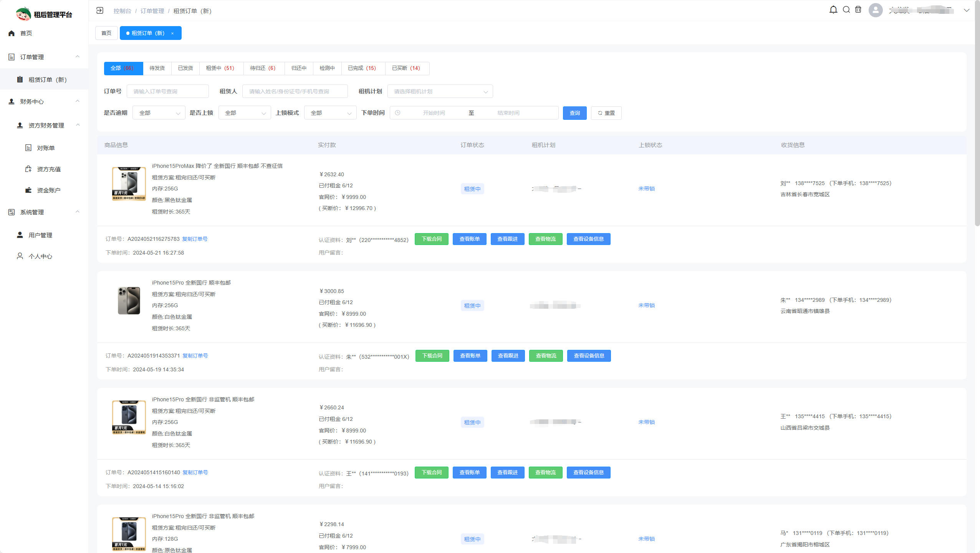Click the blue 查询 button
Screen dimensions: 980x553
pos(574,113)
